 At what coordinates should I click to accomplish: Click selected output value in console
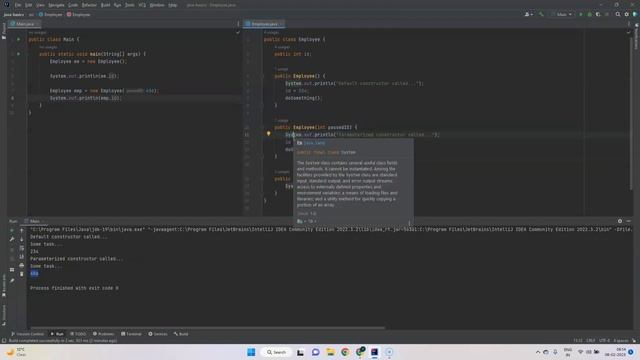pos(34,273)
